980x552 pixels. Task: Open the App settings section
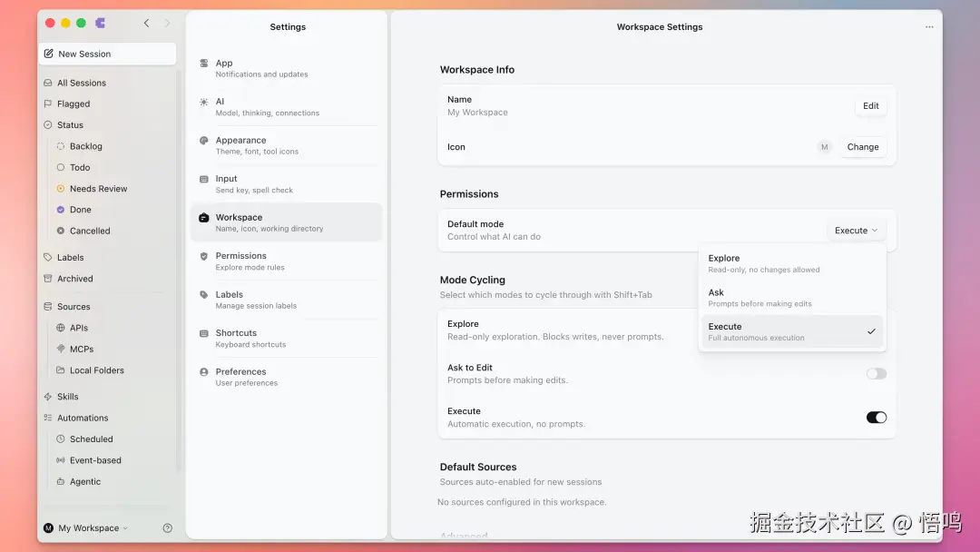click(287, 68)
